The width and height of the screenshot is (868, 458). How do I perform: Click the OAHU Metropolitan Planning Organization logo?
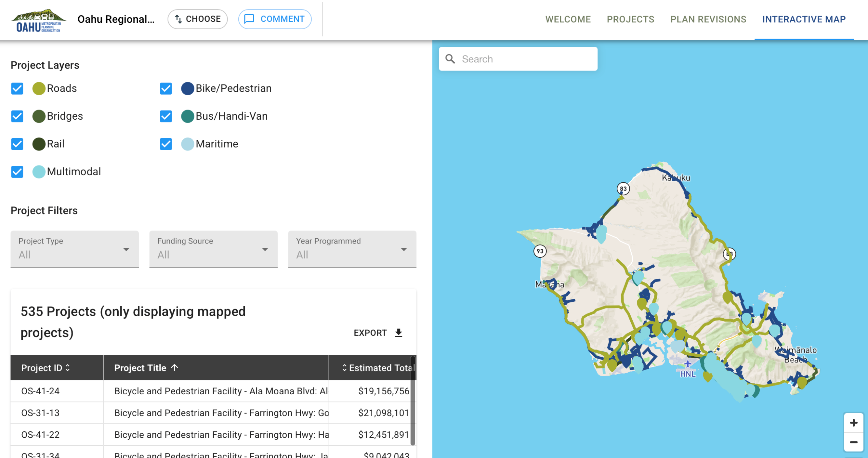38,20
